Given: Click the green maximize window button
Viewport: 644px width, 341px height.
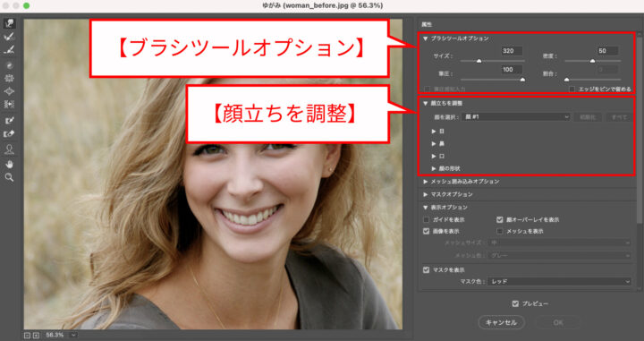Looking at the screenshot, I should [26, 5].
